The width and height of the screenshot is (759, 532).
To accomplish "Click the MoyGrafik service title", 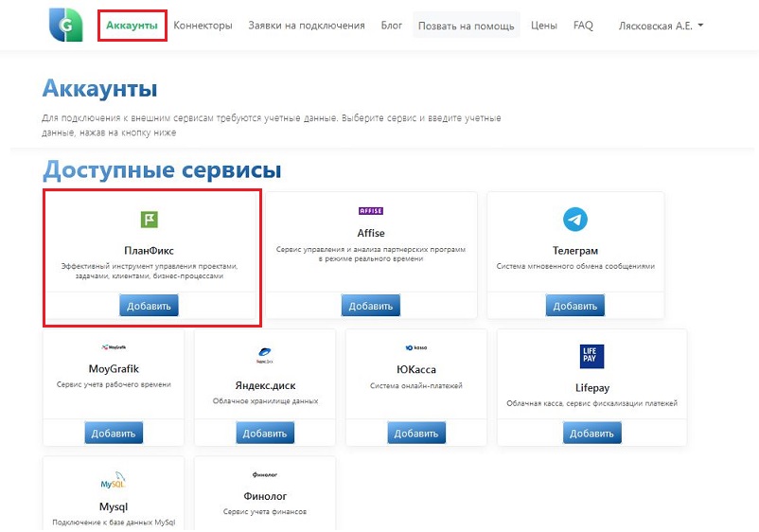I will click(114, 369).
